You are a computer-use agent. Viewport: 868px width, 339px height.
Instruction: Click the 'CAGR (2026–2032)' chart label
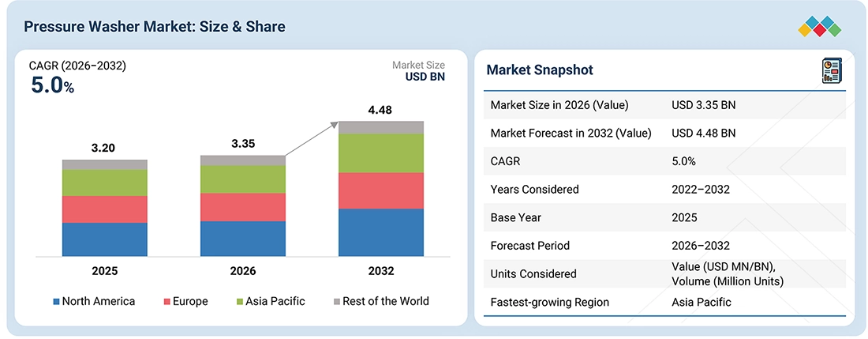click(x=77, y=66)
